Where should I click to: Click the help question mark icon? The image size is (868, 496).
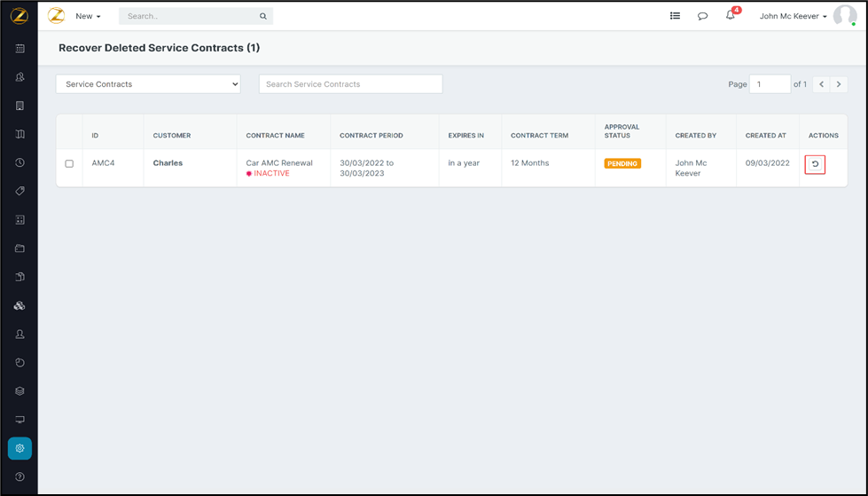pyautogui.click(x=20, y=476)
